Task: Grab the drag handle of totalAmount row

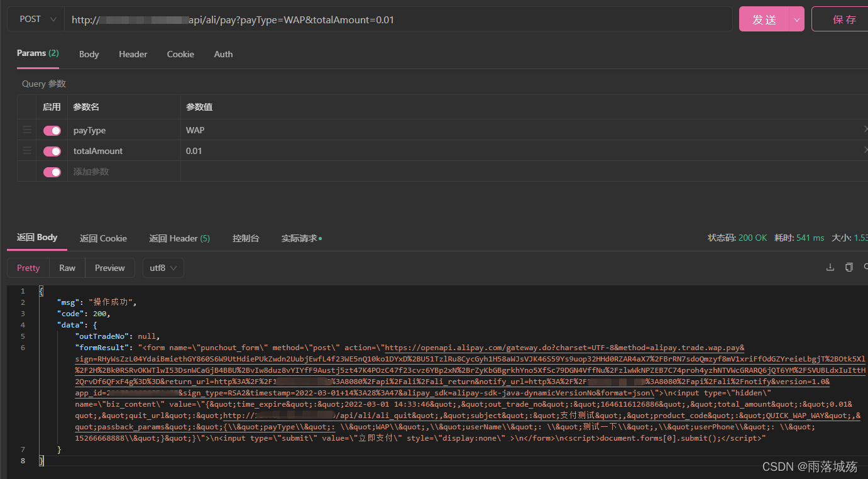Action: click(x=27, y=151)
